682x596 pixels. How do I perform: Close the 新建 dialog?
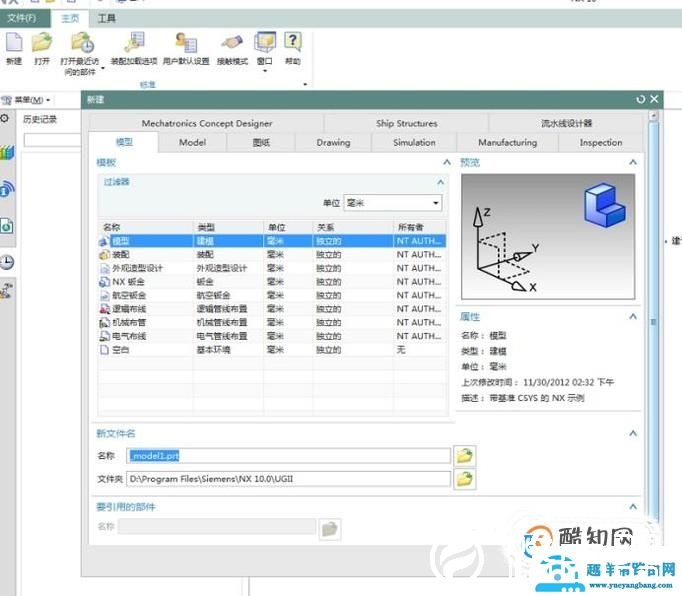coord(654,100)
